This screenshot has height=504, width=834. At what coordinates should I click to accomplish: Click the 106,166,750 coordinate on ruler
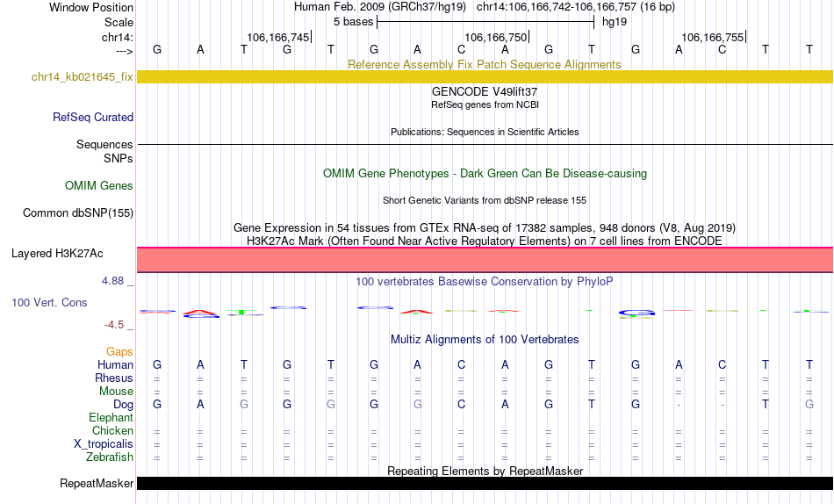[495, 37]
